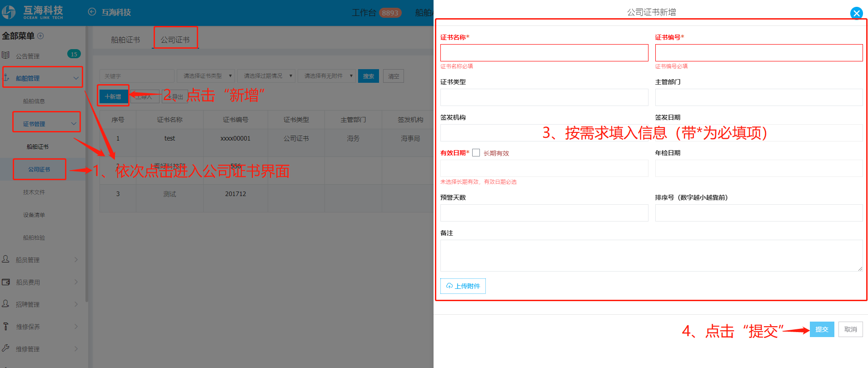Focus the 证书名称 input field

pos(544,53)
